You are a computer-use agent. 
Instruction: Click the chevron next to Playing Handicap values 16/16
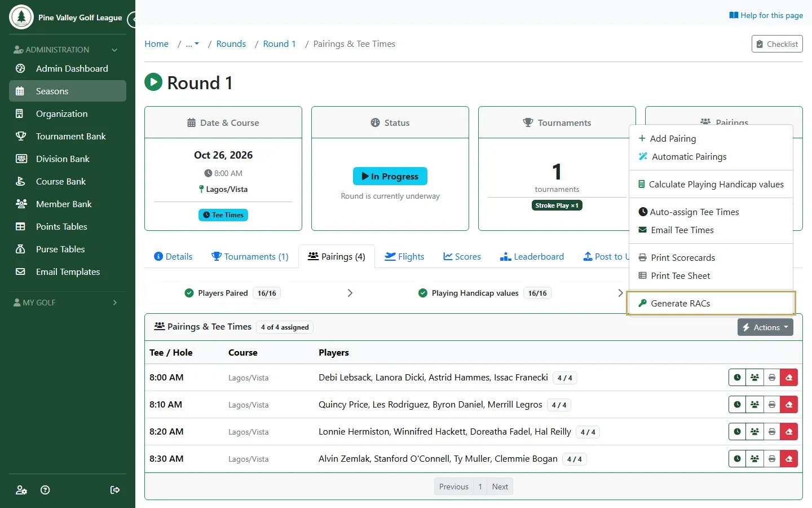pos(620,293)
